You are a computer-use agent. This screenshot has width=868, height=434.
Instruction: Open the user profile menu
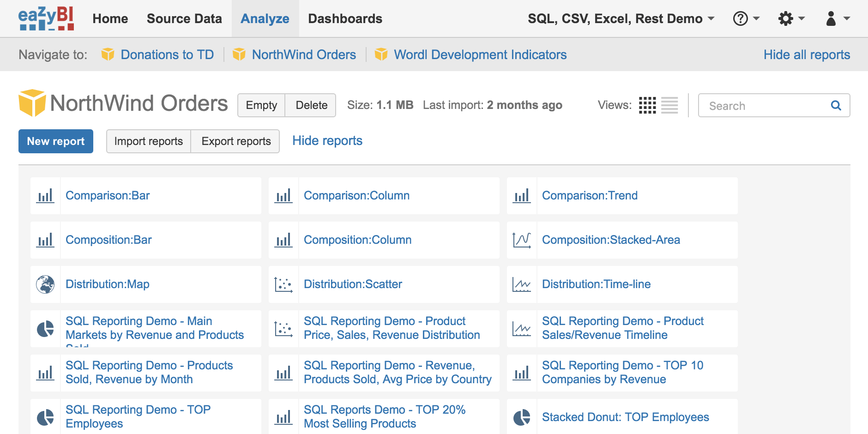[838, 18]
